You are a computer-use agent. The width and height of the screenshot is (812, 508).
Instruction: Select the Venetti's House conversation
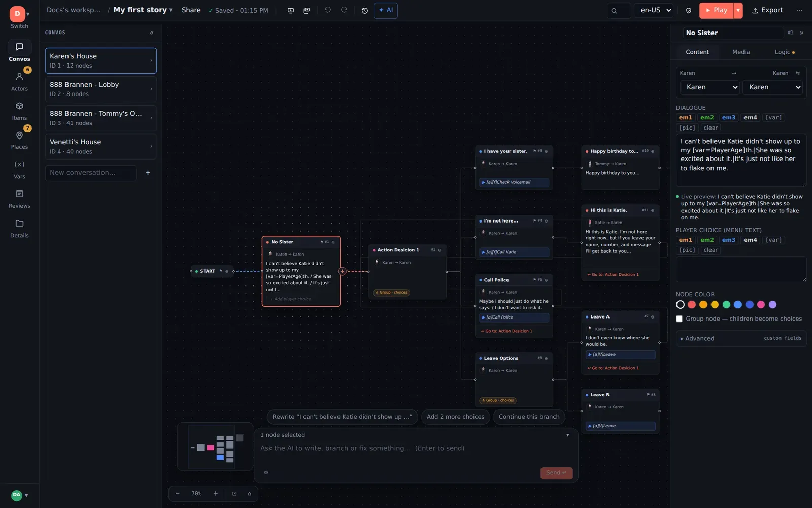pyautogui.click(x=100, y=146)
